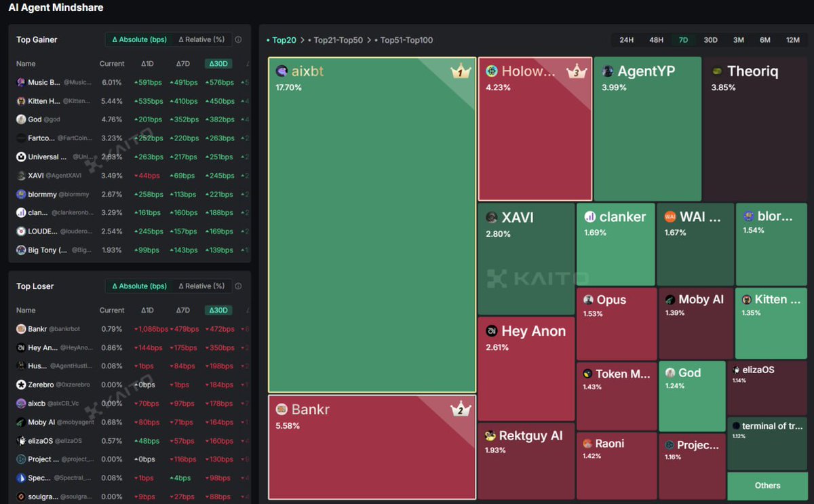Image resolution: width=814 pixels, height=504 pixels.
Task: Click the orange WAI icon
Action: pos(670,217)
